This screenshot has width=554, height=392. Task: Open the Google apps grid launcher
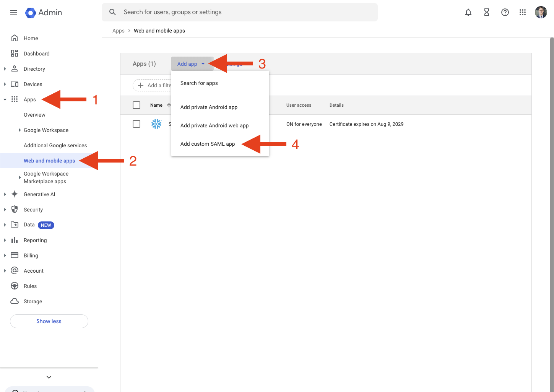[523, 12]
